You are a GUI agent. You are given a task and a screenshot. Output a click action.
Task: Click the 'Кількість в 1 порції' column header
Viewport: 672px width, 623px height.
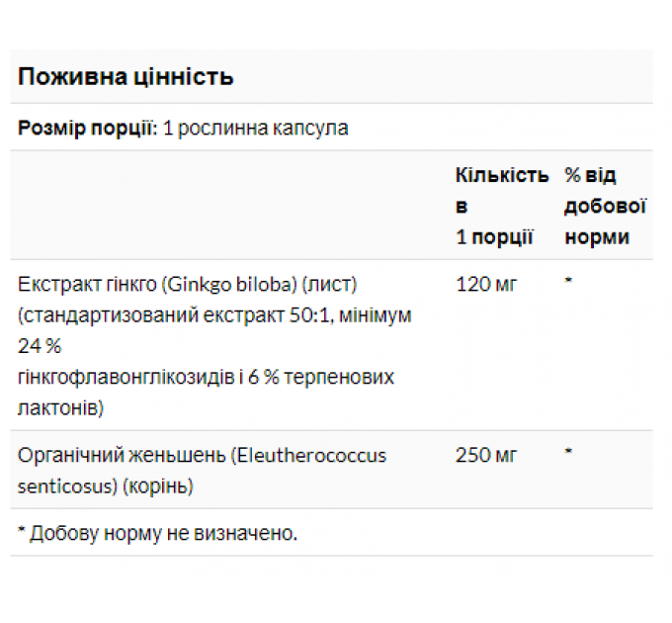pyautogui.click(x=502, y=206)
